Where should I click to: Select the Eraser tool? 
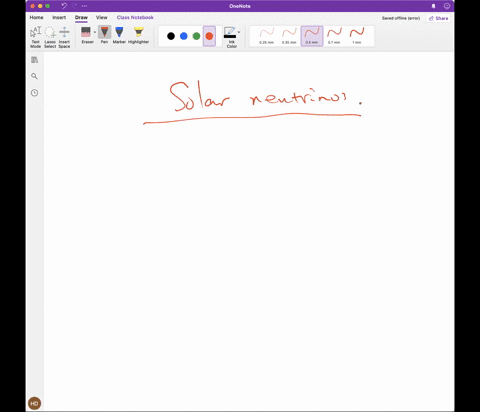pos(86,35)
